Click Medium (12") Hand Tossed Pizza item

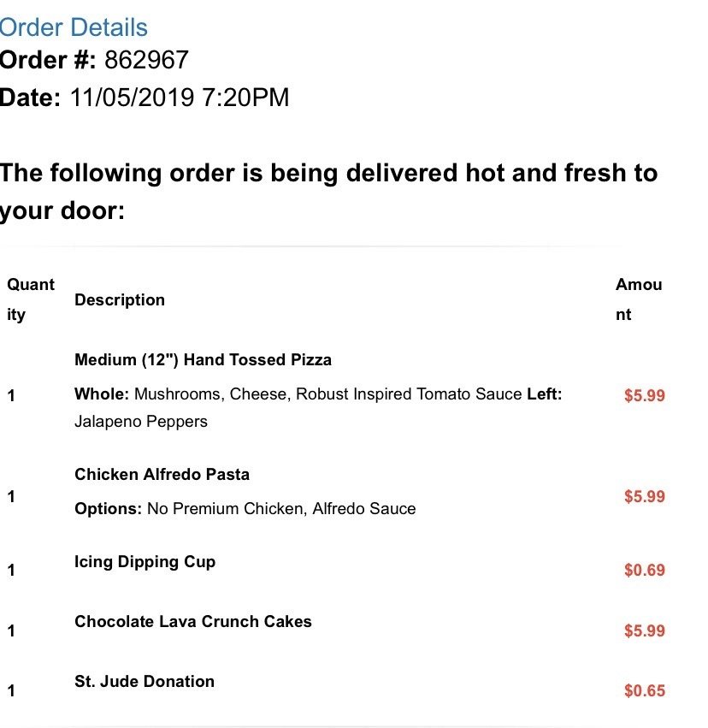[203, 360]
